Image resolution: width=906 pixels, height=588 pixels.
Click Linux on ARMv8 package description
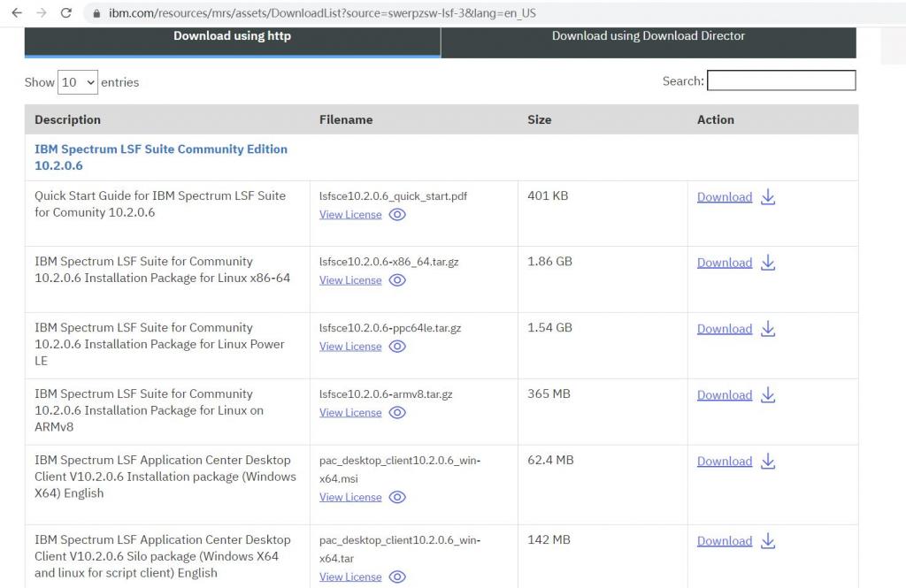(149, 410)
